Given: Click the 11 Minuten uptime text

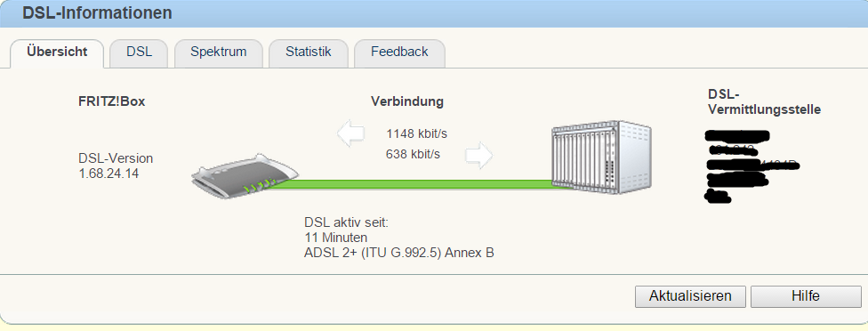Looking at the screenshot, I should click(x=335, y=238).
